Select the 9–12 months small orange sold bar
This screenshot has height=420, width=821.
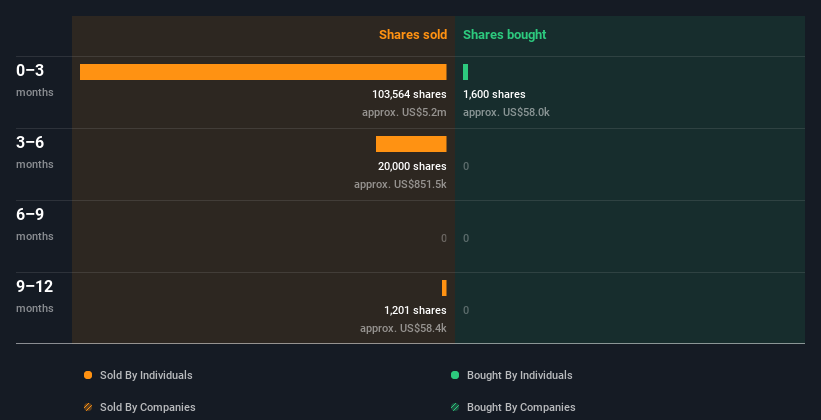point(444,288)
